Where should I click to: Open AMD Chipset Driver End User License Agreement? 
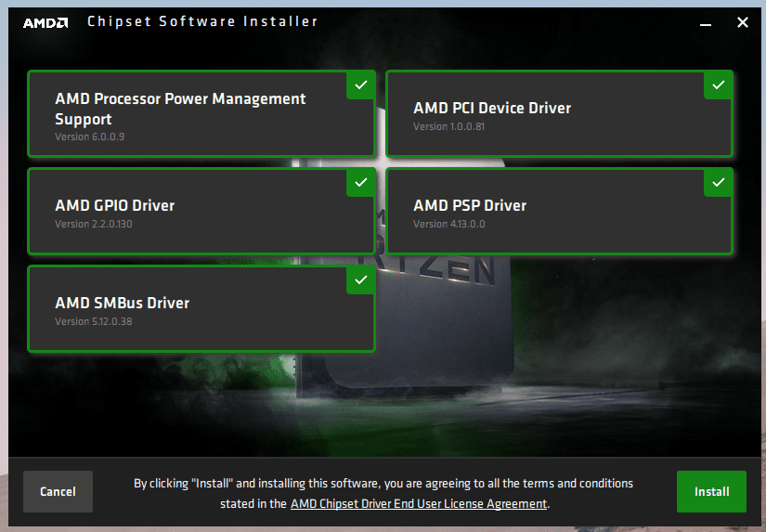[x=419, y=503]
